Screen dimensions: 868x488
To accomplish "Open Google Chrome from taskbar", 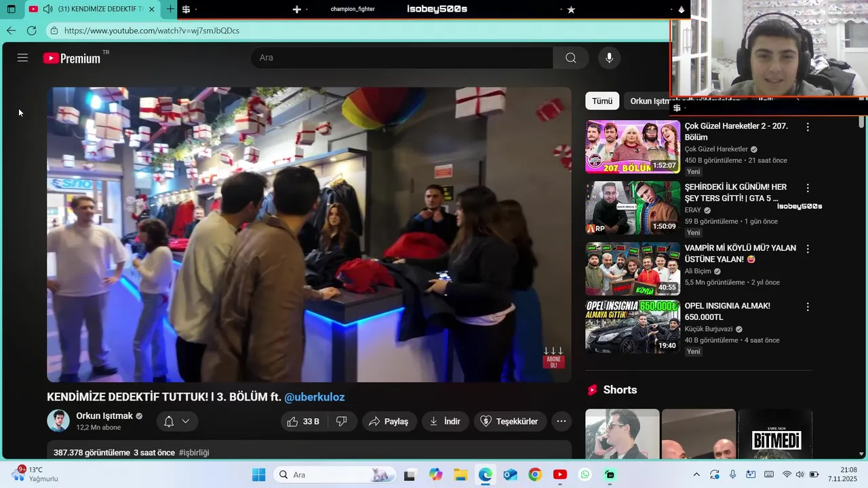I will [x=535, y=474].
